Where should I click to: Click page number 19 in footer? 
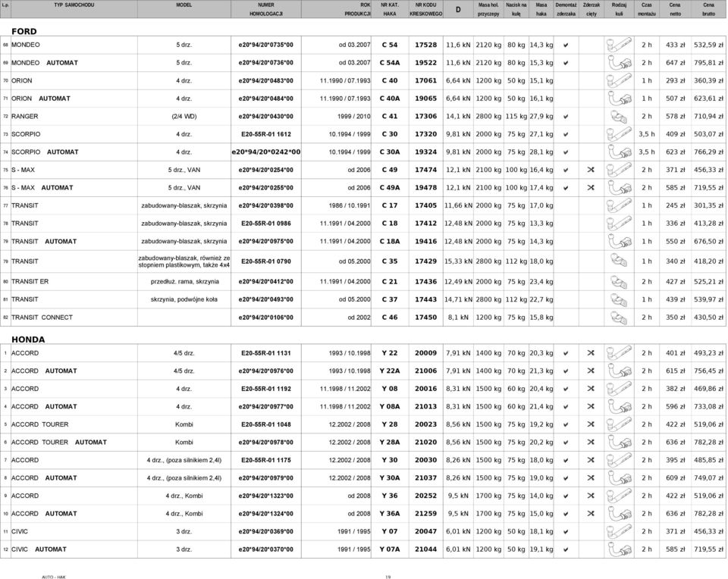(388, 577)
